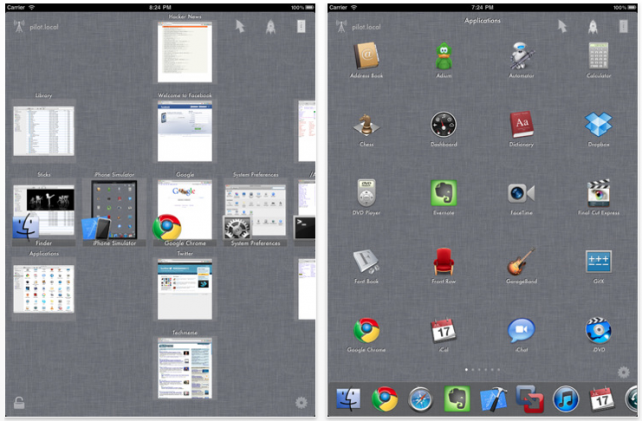
Task: Tap pilot.local connection on the windows overview screen
Action: click(x=36, y=27)
